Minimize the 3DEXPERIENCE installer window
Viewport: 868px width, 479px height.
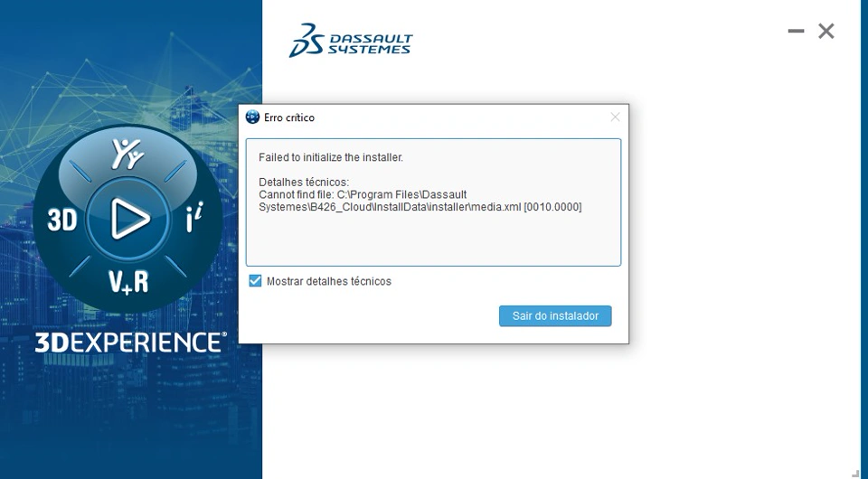point(796,31)
